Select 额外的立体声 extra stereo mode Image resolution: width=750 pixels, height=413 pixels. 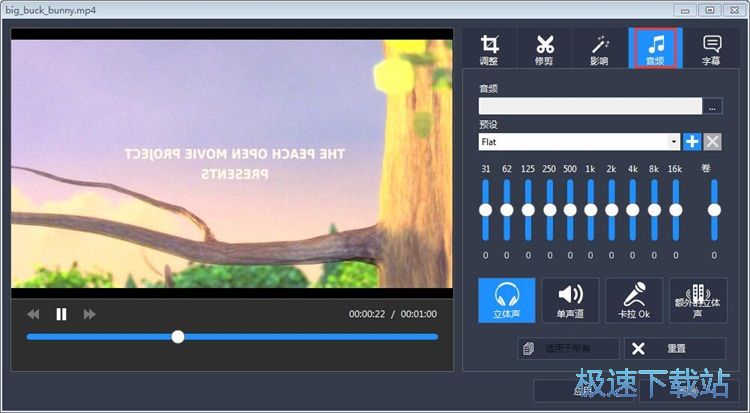[x=698, y=301]
